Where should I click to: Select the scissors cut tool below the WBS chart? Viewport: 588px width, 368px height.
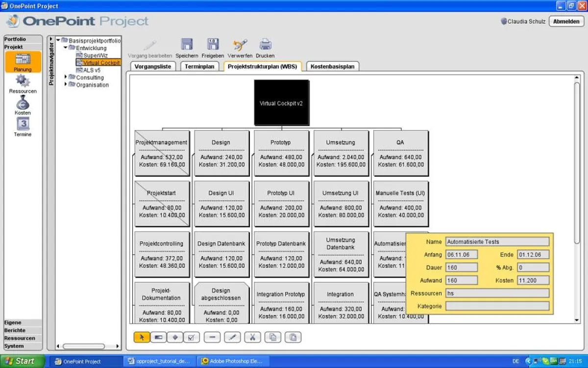253,337
